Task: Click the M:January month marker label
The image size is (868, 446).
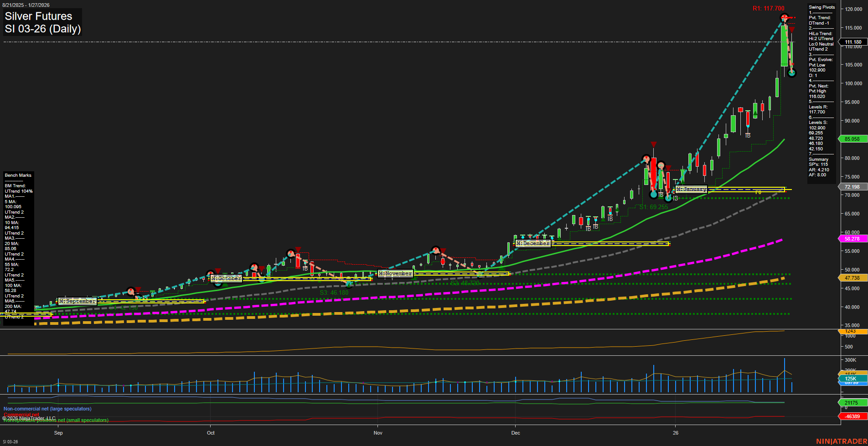Action: (x=691, y=189)
